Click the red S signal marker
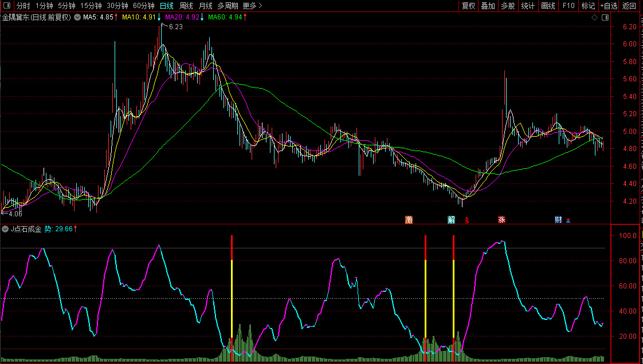The height and width of the screenshot is (364, 643). [466, 220]
